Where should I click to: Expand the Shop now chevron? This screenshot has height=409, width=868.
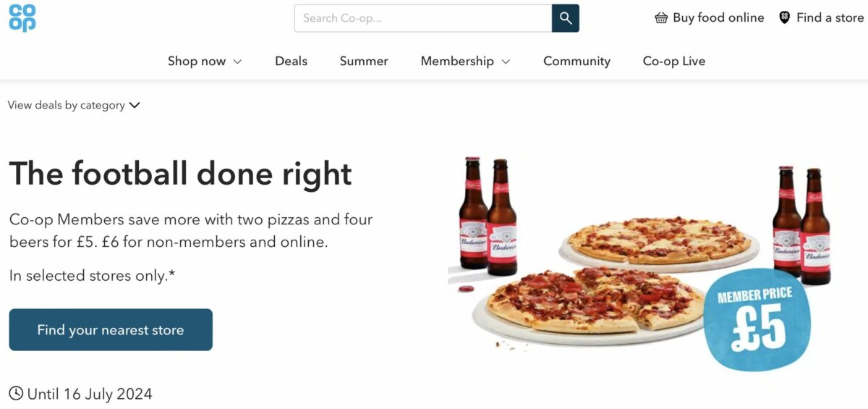click(237, 62)
